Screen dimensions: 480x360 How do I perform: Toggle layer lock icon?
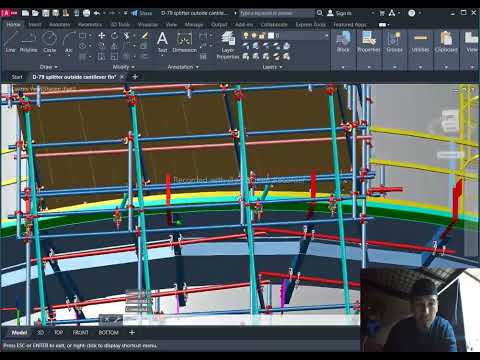tap(262, 35)
